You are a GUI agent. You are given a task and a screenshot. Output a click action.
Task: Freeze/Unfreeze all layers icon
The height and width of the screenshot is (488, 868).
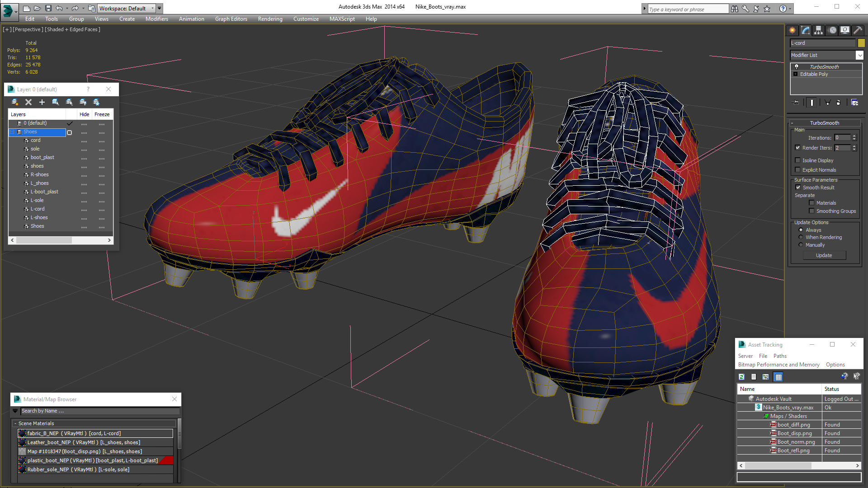pyautogui.click(x=96, y=102)
